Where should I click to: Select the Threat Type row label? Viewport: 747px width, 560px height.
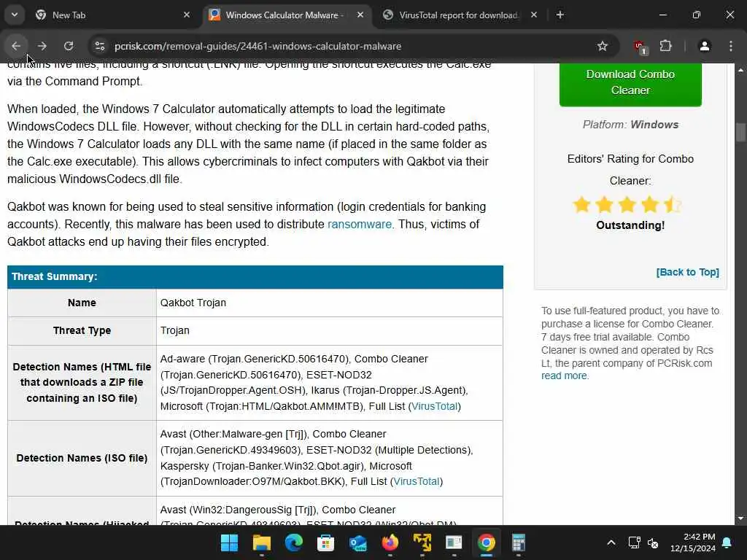[x=82, y=330]
